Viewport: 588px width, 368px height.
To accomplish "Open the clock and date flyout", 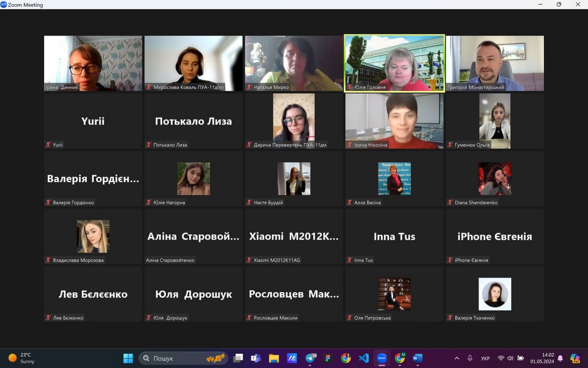I will click(x=542, y=358).
